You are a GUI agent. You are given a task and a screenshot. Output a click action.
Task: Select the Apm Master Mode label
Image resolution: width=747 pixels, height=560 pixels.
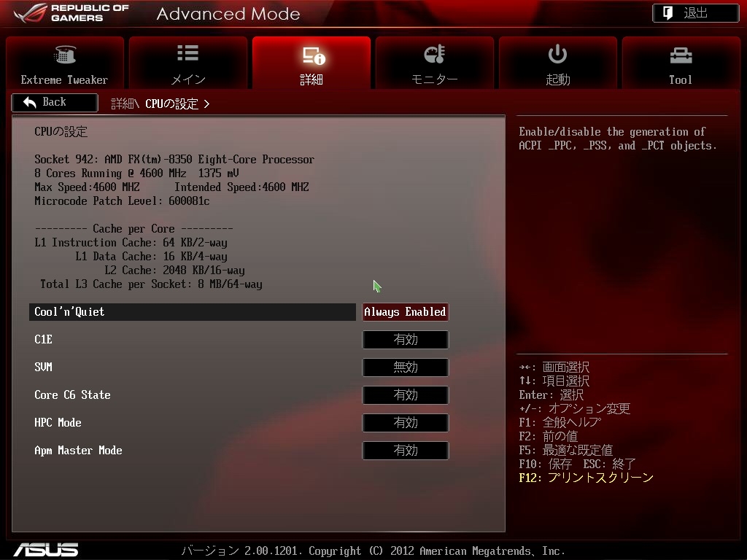(78, 451)
